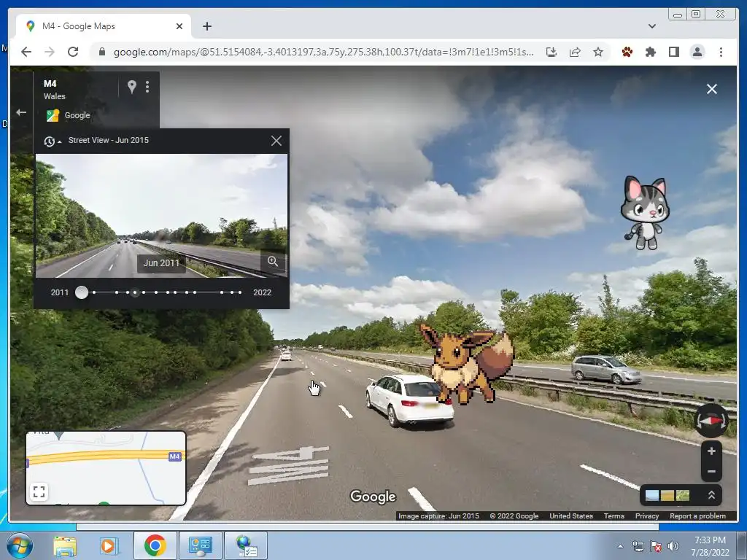This screenshot has height=560, width=747.
Task: Expand the imagery strip double chevron
Action: [x=711, y=495]
